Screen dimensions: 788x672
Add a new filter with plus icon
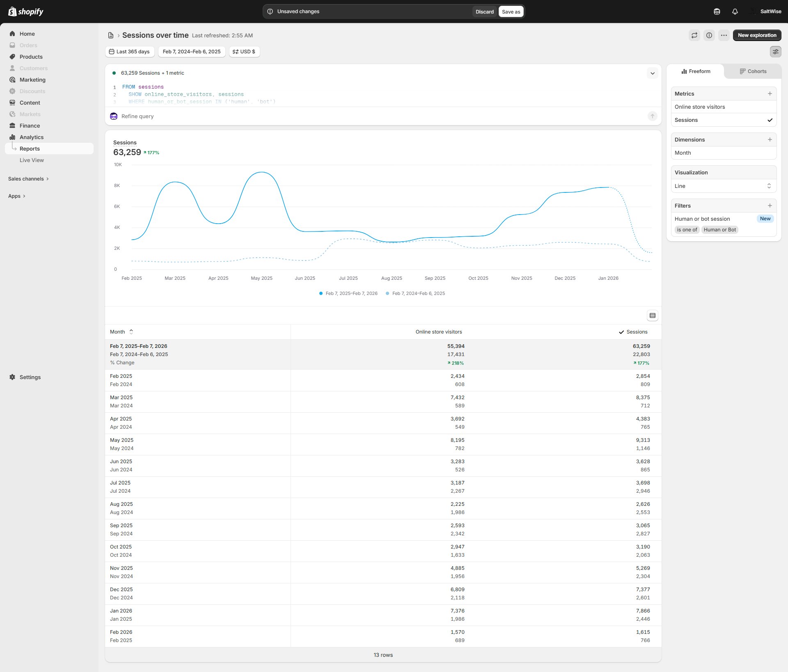770,206
